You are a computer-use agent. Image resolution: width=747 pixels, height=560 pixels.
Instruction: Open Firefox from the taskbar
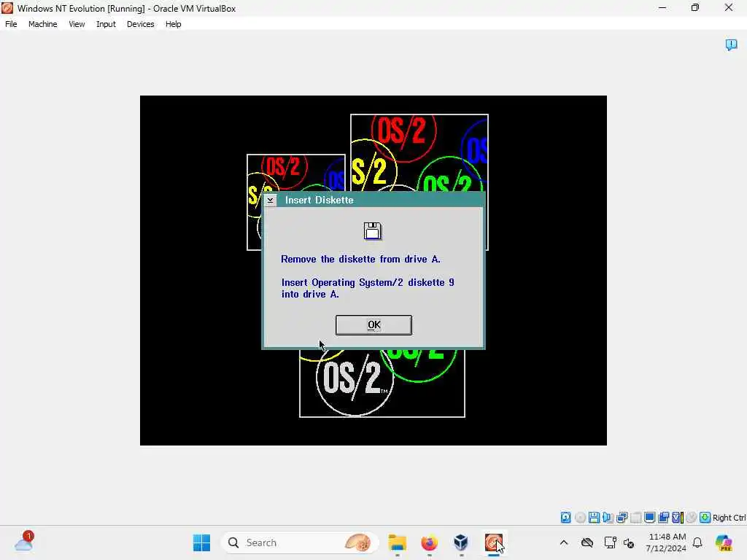click(429, 542)
